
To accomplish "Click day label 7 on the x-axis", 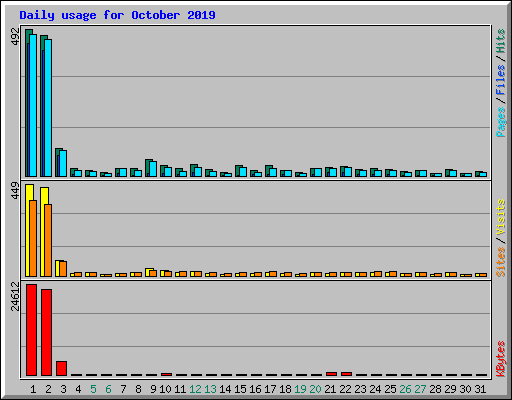I will [123, 389].
